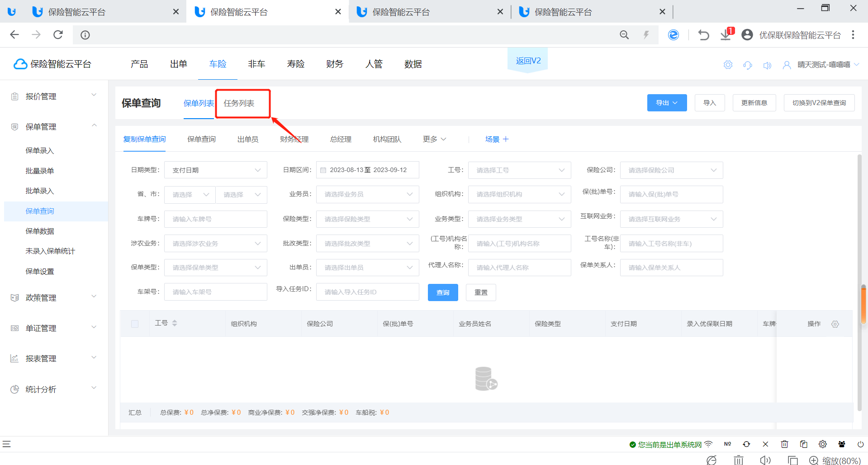The image size is (868, 465).
Task: Select the 机构团队 scenario tab
Action: 387,139
